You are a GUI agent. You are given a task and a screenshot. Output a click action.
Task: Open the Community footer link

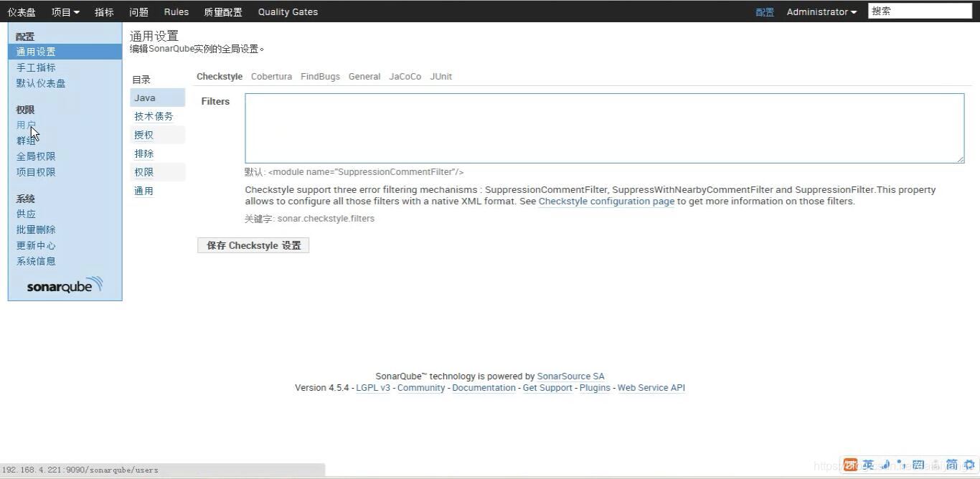[421, 388]
